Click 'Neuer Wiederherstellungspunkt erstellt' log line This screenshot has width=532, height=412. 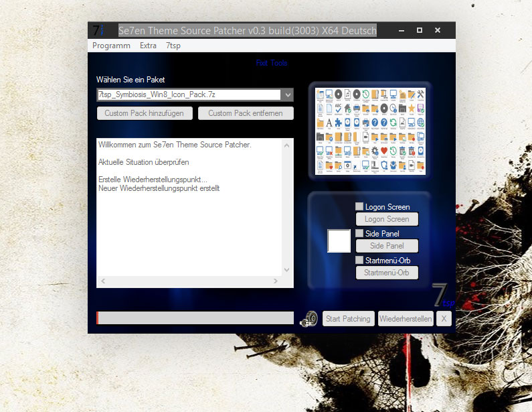pyautogui.click(x=159, y=188)
